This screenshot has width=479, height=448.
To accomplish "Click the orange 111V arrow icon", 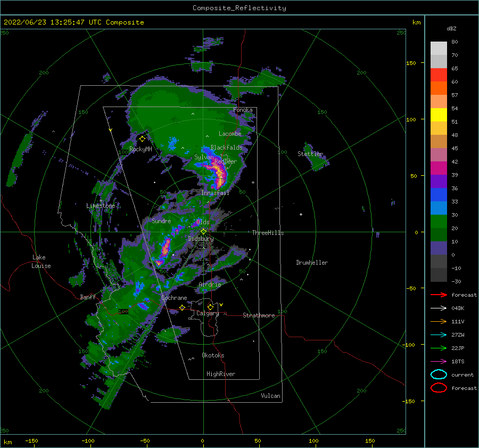I will click(x=439, y=321).
